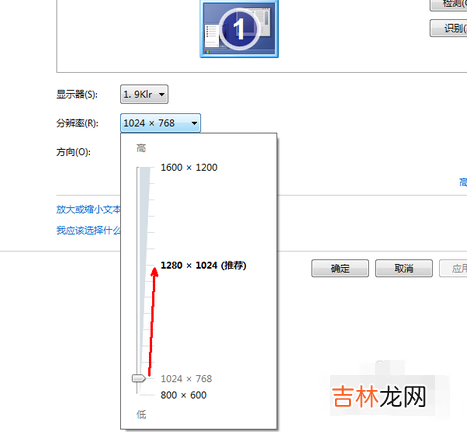This screenshot has height=432, width=467.
Task: Pick the 1280 × 1024 (推荐) resolution
Action: coord(203,265)
